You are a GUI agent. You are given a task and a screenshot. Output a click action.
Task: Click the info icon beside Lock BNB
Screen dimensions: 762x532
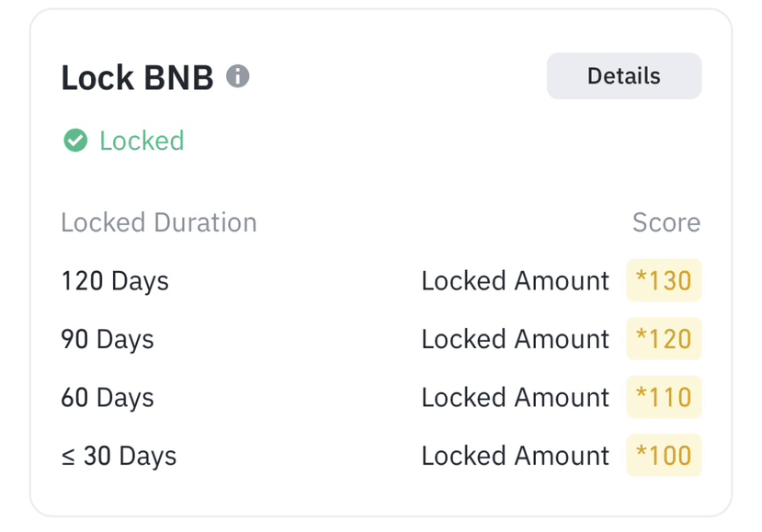coord(238,76)
